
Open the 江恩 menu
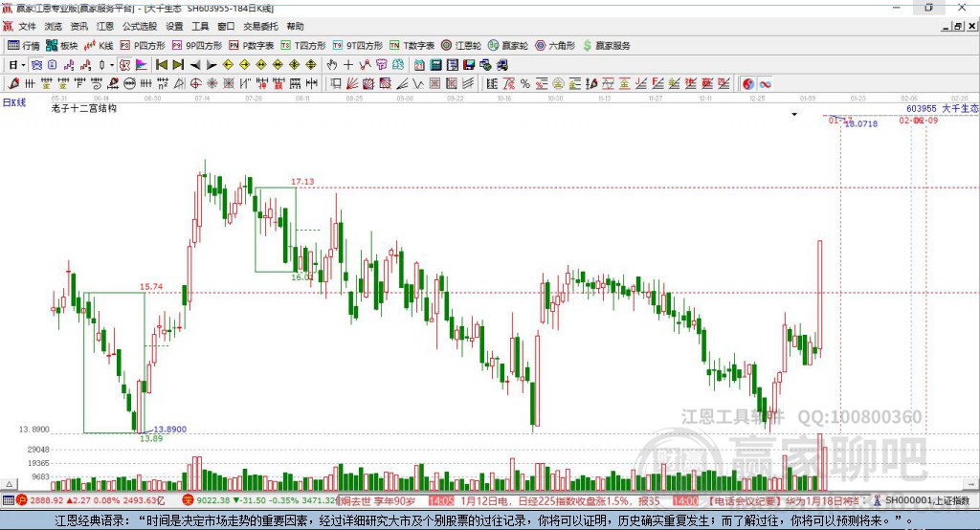point(105,26)
